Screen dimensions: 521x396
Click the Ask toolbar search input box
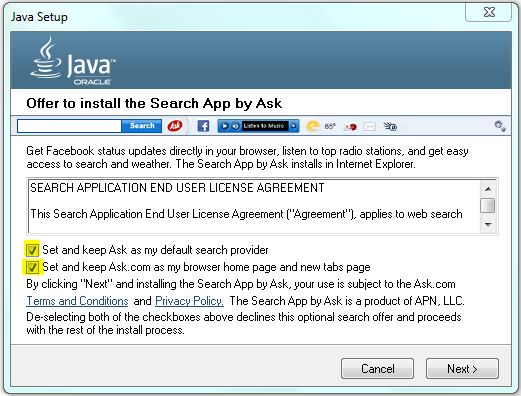pos(69,126)
